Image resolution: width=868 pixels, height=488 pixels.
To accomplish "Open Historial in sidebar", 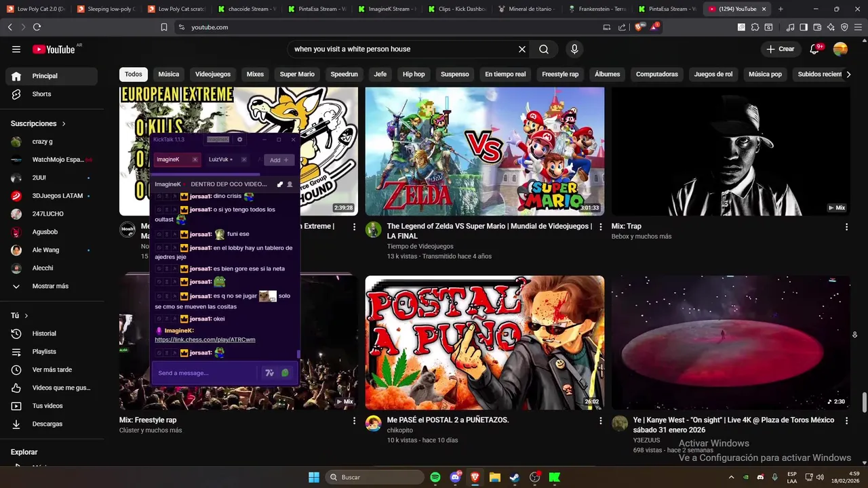I will coord(52,333).
